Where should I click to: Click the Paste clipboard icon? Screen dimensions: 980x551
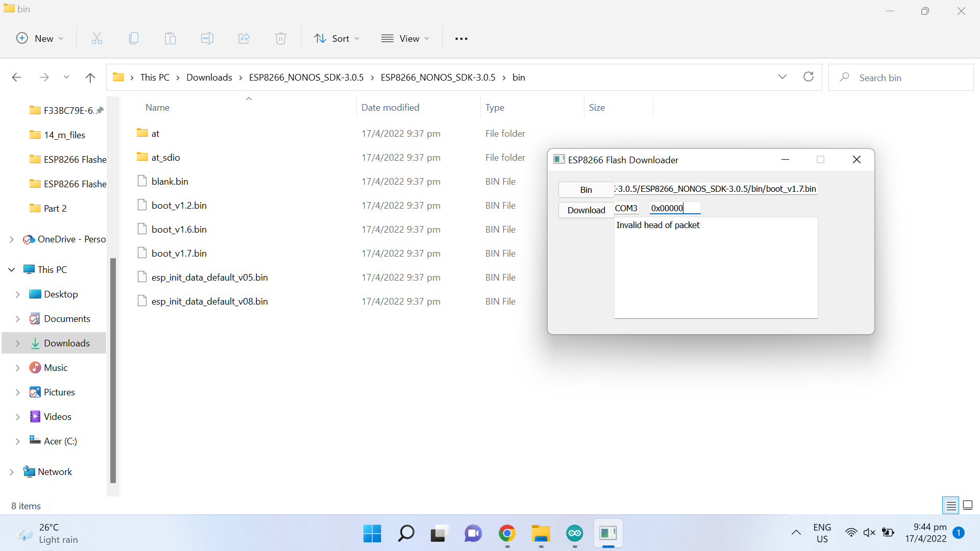pyautogui.click(x=170, y=39)
